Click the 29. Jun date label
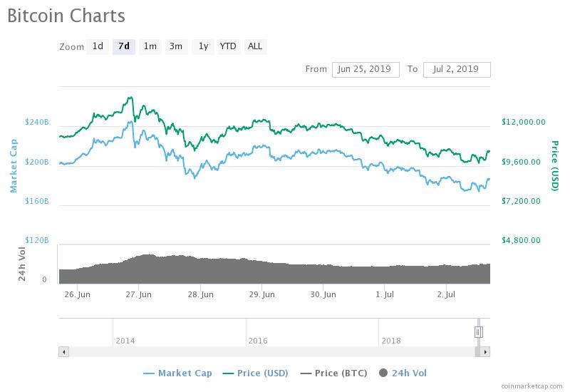 pos(261,294)
